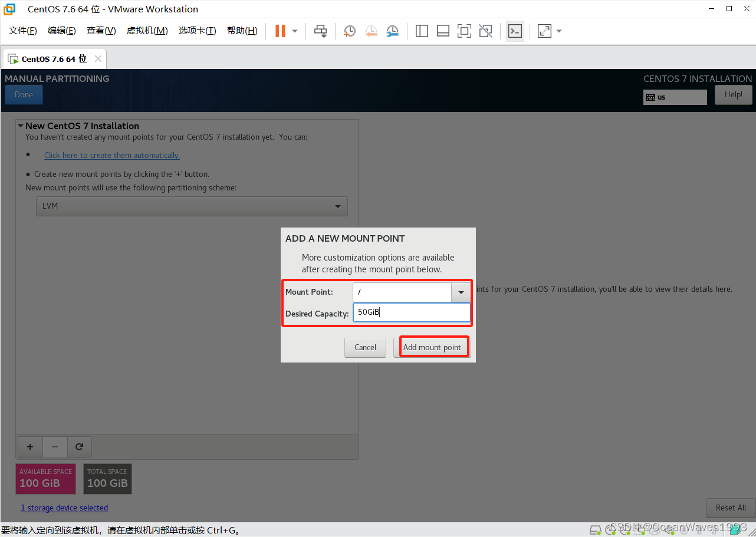Click the keyboard layout icon next to us
The width and height of the screenshot is (756, 537).
point(650,97)
